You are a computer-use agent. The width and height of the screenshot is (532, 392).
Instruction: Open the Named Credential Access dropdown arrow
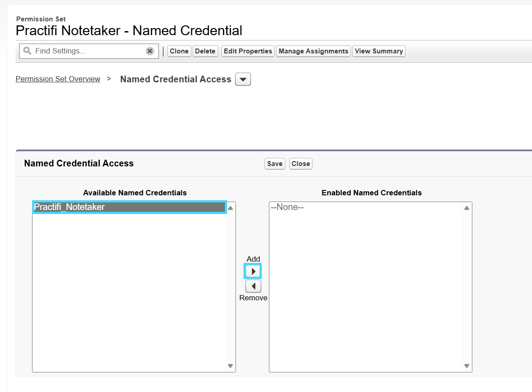[243, 79]
